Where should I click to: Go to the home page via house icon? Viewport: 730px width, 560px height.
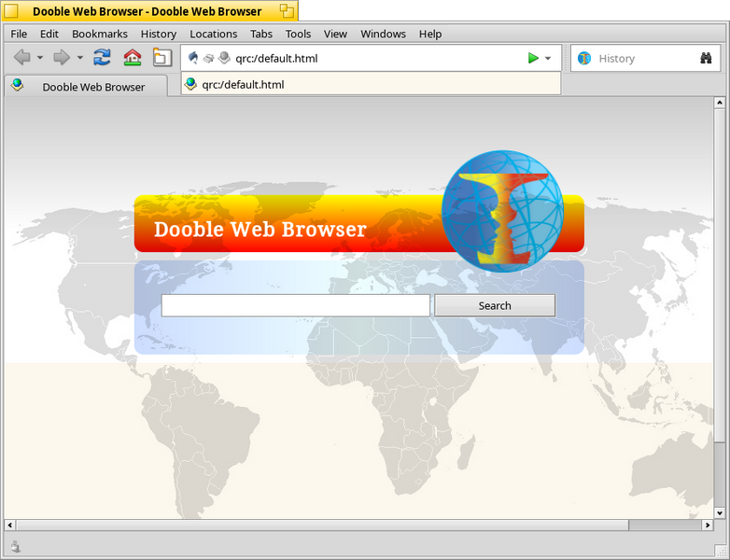tap(133, 58)
